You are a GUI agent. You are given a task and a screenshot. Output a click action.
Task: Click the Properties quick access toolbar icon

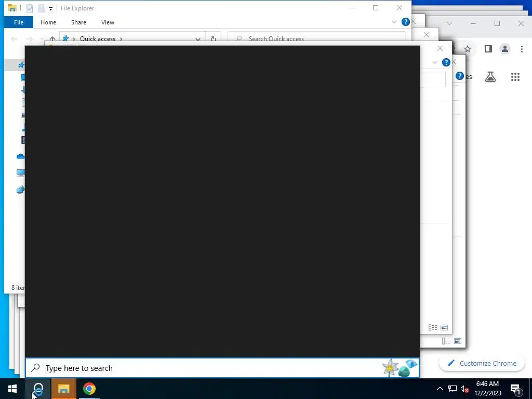click(x=30, y=8)
